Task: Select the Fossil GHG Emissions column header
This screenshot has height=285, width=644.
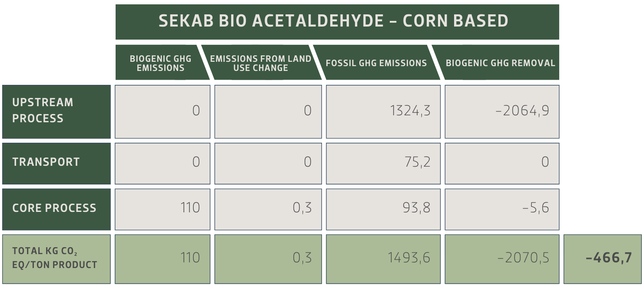Action: tap(376, 63)
